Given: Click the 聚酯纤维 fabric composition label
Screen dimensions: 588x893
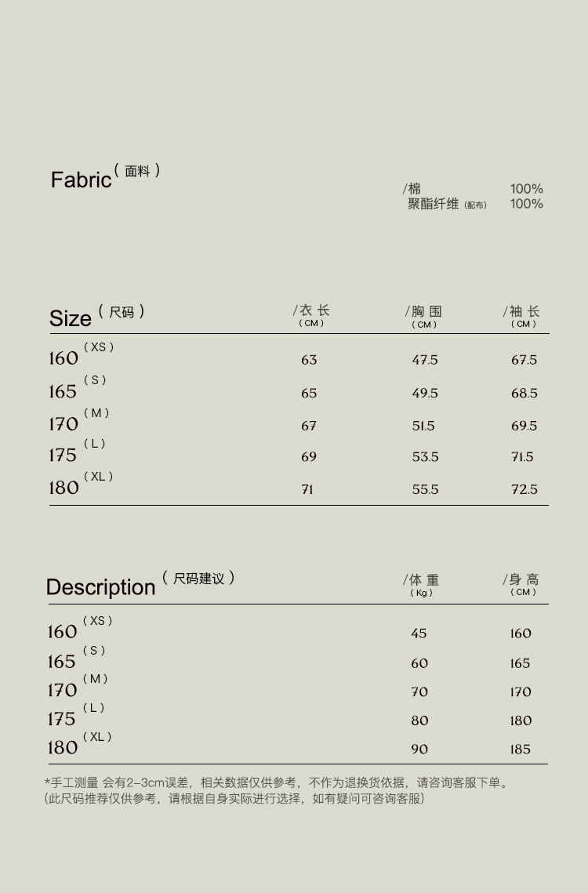Looking at the screenshot, I should 433,204.
